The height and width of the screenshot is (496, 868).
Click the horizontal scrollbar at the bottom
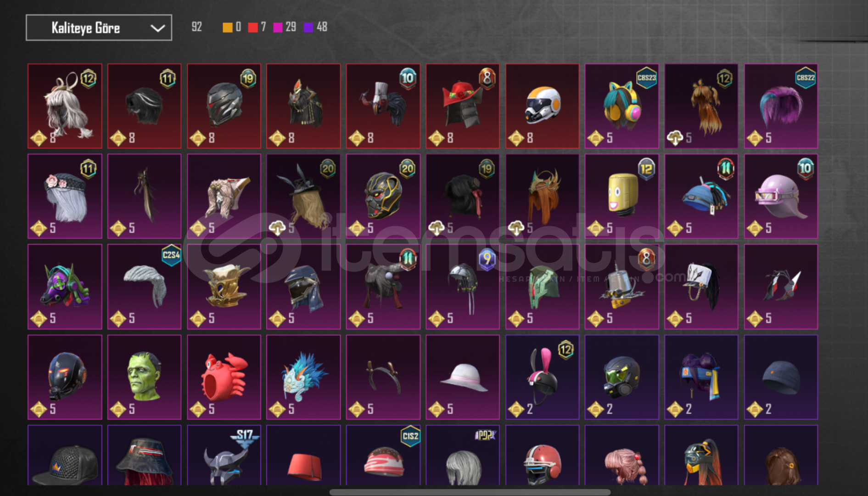click(x=470, y=492)
